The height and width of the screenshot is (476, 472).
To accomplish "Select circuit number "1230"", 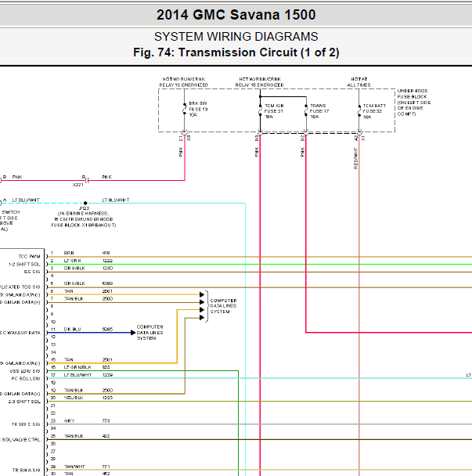I will coord(107,268).
